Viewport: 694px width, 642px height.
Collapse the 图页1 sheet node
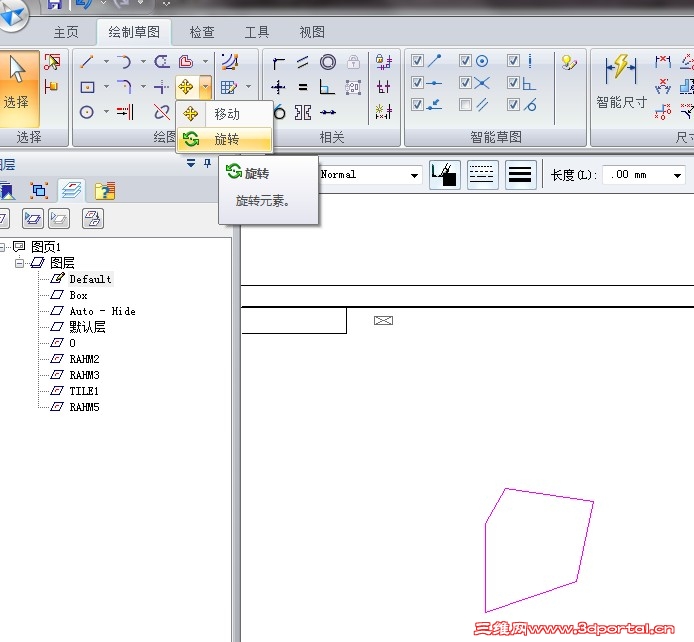point(2,247)
